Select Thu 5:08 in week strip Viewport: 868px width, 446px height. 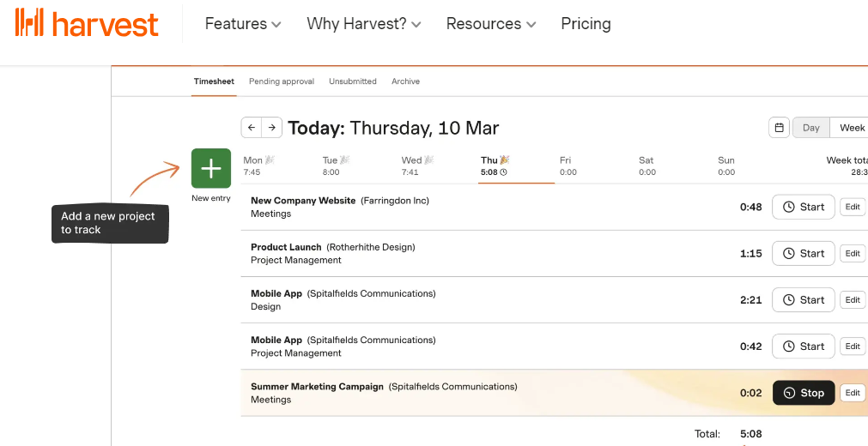pos(495,166)
